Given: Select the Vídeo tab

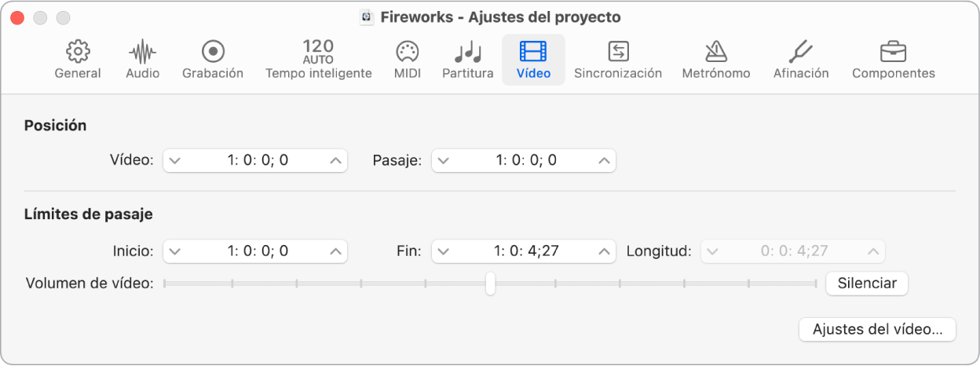Looking at the screenshot, I should pos(533,60).
